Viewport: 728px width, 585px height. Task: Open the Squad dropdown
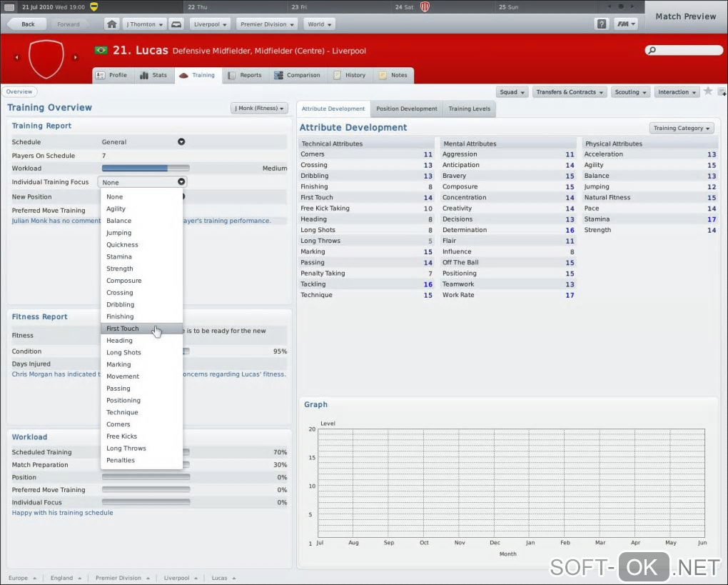tap(512, 92)
